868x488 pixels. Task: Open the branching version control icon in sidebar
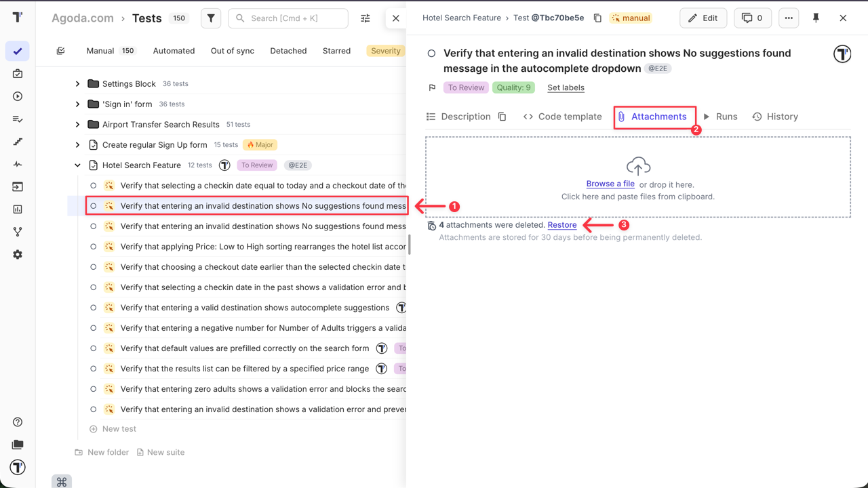(18, 231)
